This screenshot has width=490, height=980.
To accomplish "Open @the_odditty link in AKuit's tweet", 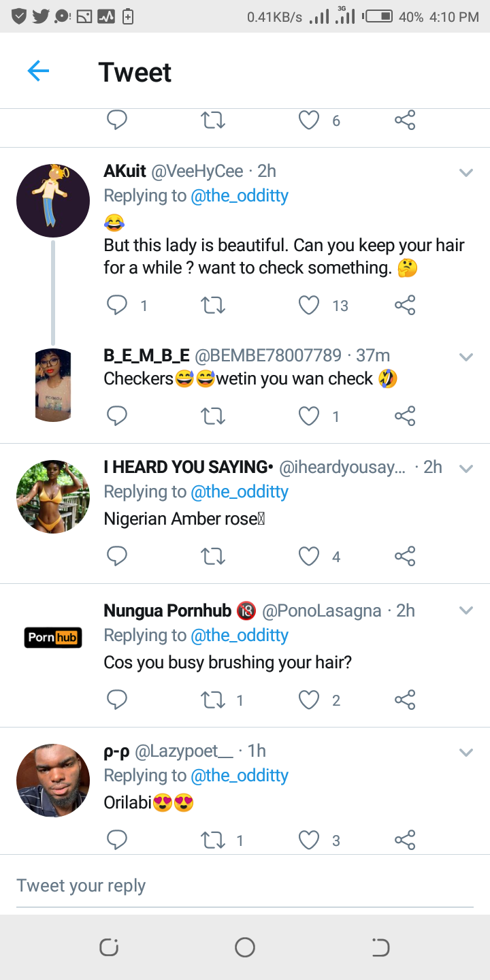I will click(x=240, y=196).
